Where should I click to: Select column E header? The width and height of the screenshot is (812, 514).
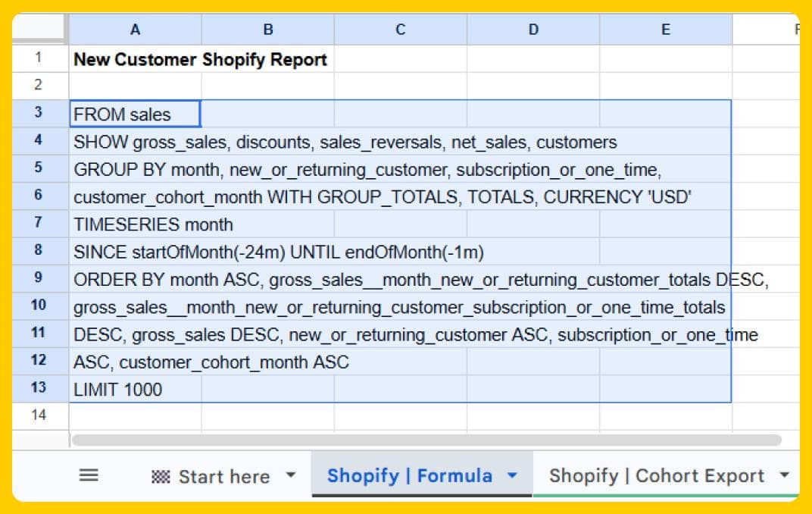[666, 30]
